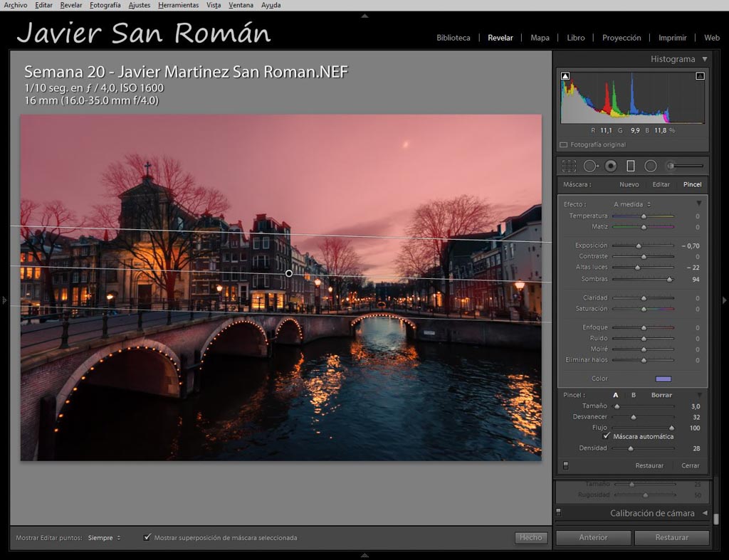This screenshot has width=729, height=560.
Task: Click the Hecho button
Action: tap(530, 538)
